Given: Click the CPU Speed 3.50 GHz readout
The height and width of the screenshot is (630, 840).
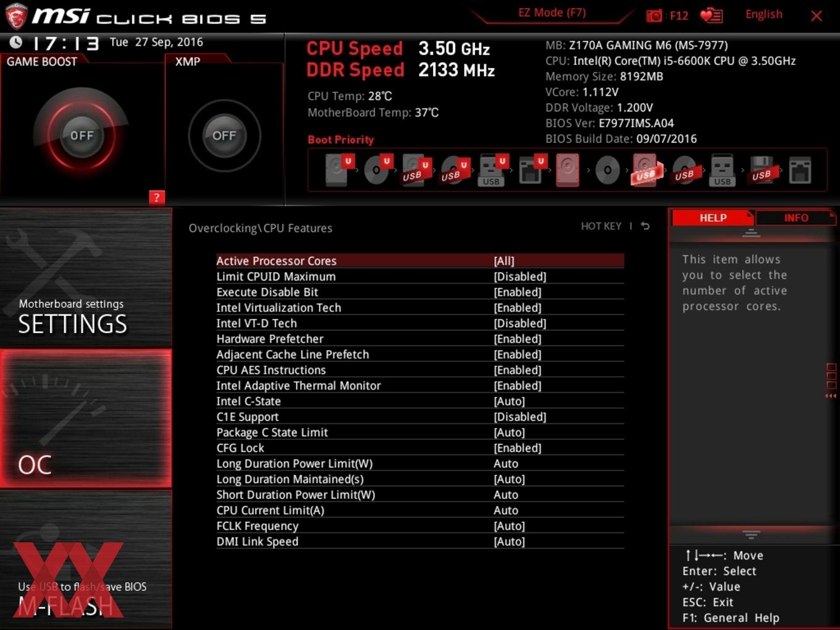Looking at the screenshot, I should click(398, 48).
